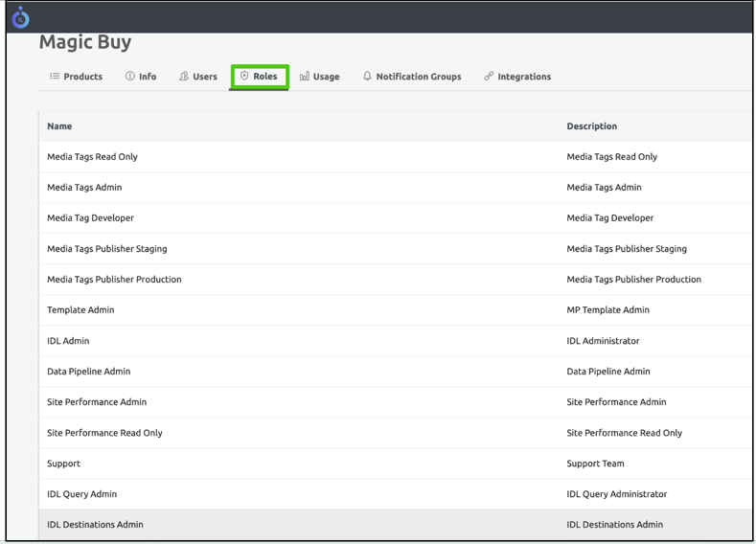This screenshot has width=756, height=544.
Task: Click the Products list icon
Action: (55, 77)
